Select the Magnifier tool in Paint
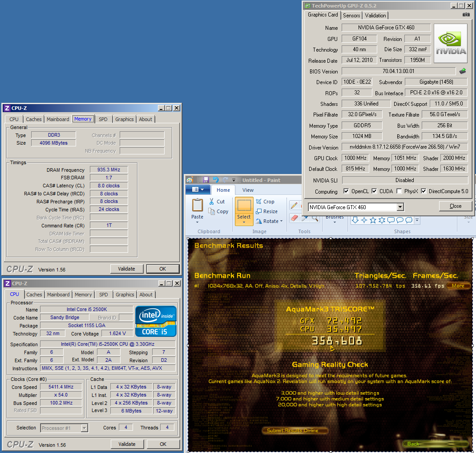Screen dimensions: 476x453 pyautogui.click(x=315, y=218)
